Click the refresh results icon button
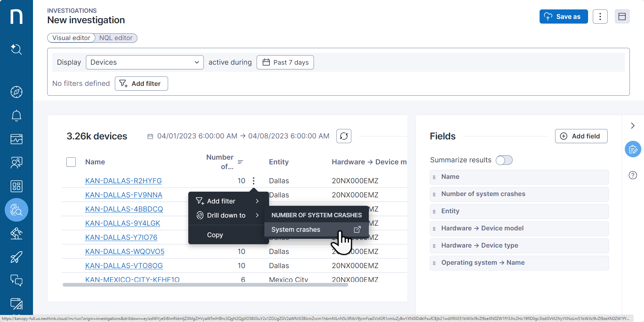Image resolution: width=644 pixels, height=322 pixels. [x=344, y=136]
